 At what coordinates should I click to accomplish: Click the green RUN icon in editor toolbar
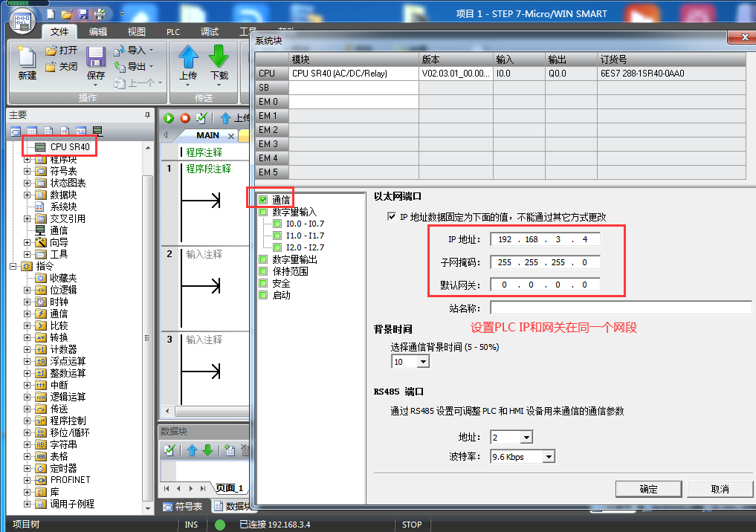[169, 118]
